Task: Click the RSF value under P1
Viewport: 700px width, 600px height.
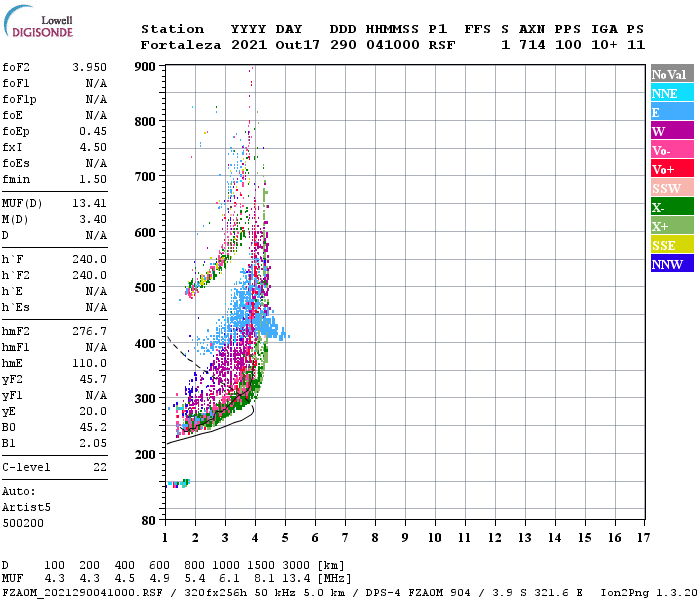Action: [442, 45]
